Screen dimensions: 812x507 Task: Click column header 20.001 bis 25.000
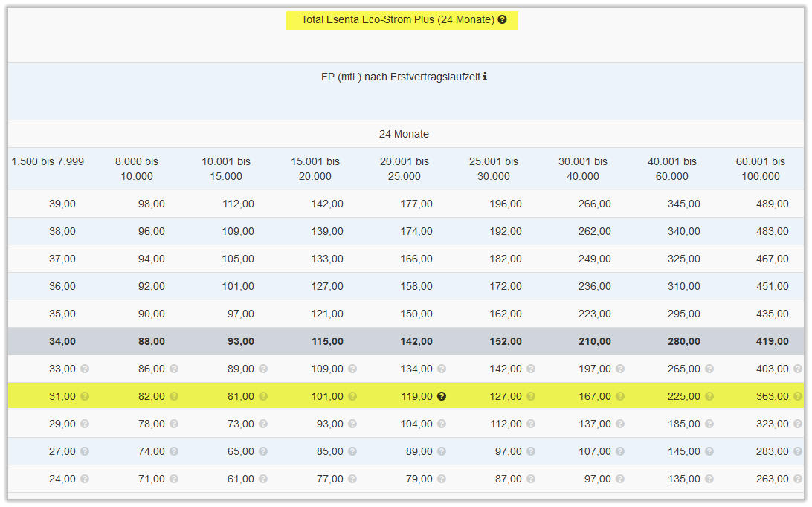click(404, 169)
